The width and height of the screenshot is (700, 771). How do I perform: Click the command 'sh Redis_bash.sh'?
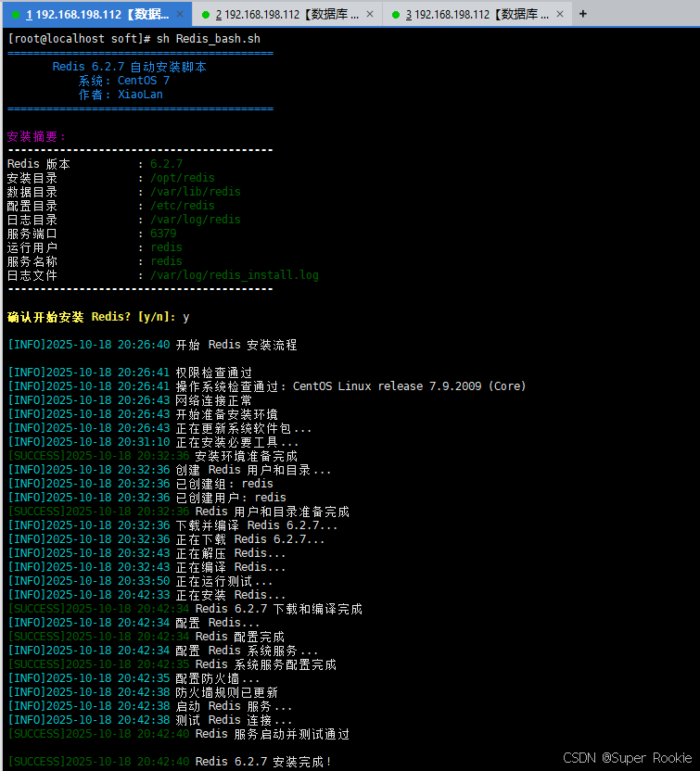click(x=208, y=39)
